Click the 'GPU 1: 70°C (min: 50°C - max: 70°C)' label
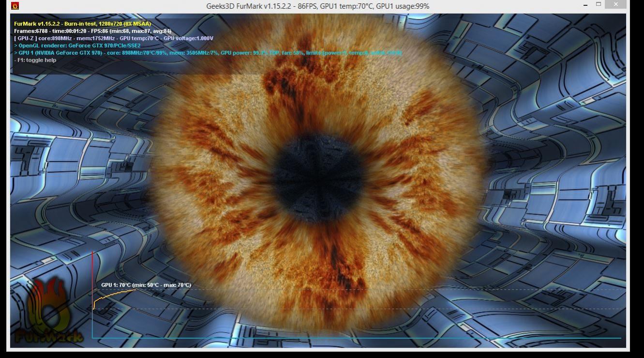The height and width of the screenshot is (358, 644). (146, 285)
